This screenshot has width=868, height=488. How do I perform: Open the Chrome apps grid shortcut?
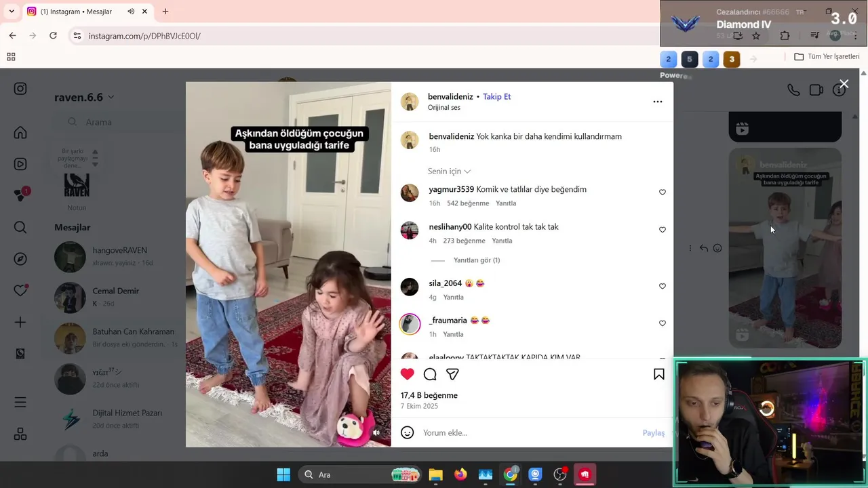11,57
